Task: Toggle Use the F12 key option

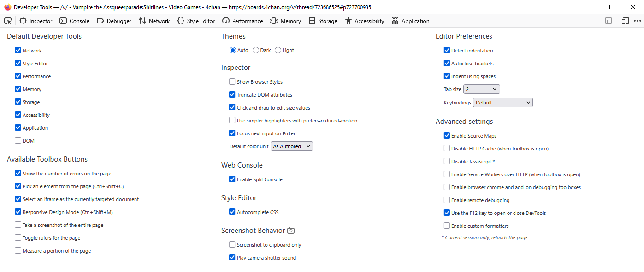Action: pos(447,213)
